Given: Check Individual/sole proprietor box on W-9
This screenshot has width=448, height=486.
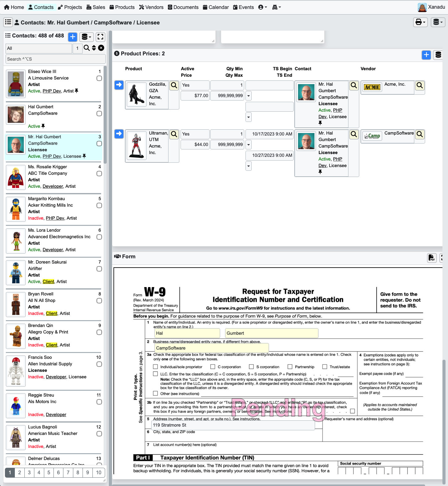Looking at the screenshot, I should [x=156, y=367].
